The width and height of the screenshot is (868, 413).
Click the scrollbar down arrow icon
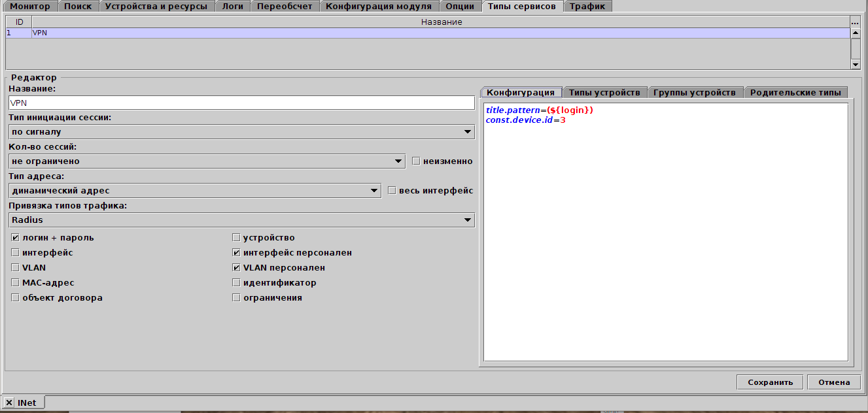point(856,64)
